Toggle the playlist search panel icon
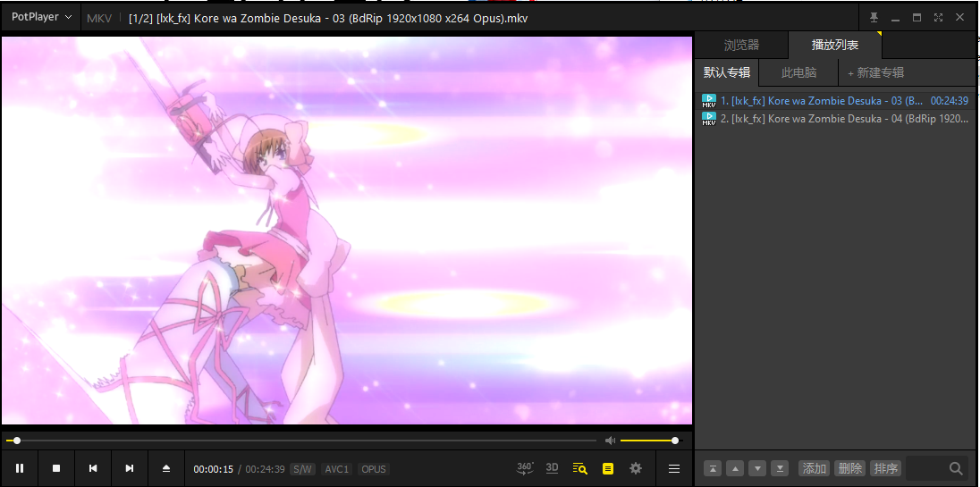 [580, 468]
